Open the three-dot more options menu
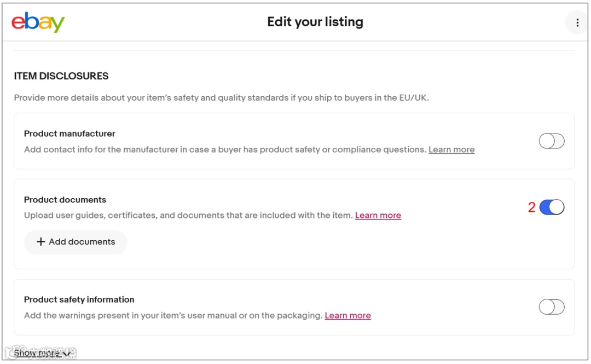Viewport: 591px width, 364px height. point(577,23)
